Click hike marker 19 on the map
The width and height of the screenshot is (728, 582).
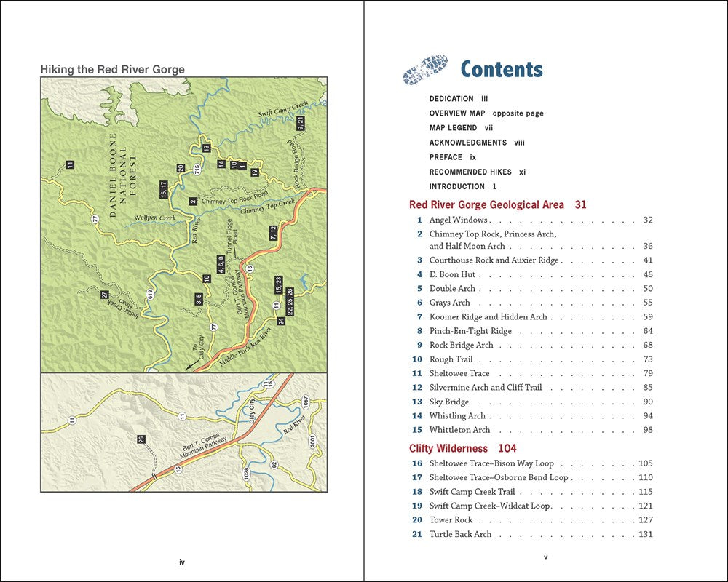point(254,172)
